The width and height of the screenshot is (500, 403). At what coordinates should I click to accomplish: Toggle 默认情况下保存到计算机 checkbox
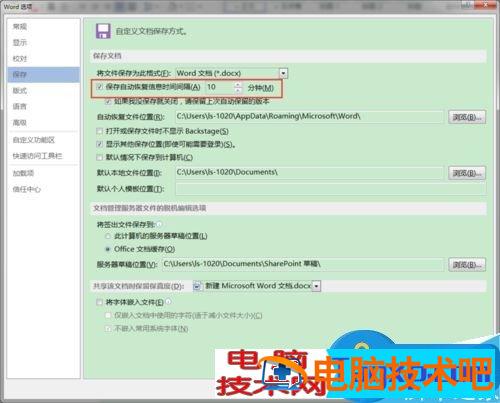[x=99, y=157]
